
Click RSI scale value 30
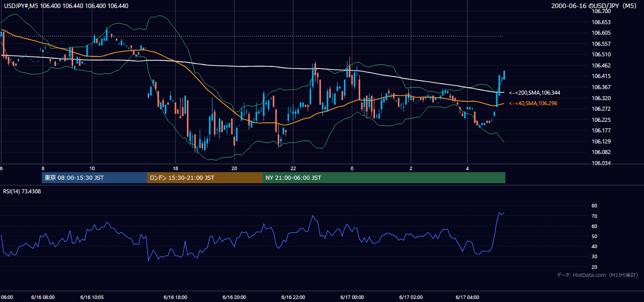[x=594, y=257]
